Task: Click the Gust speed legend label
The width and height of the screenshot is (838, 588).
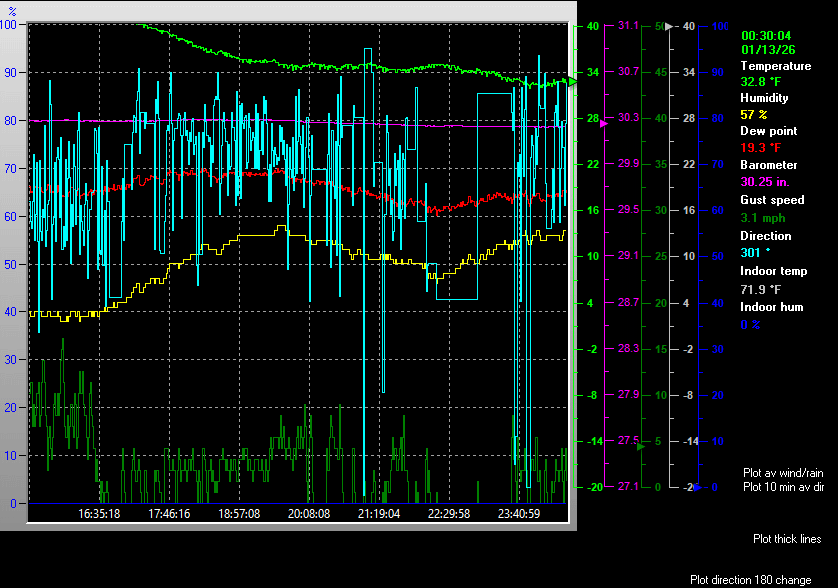Action: click(771, 200)
